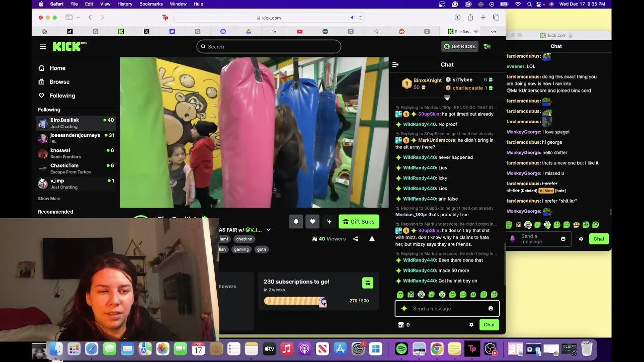Open the BinxBasilisk followed channel
Screen dimensions: 644x362
tap(76, 123)
